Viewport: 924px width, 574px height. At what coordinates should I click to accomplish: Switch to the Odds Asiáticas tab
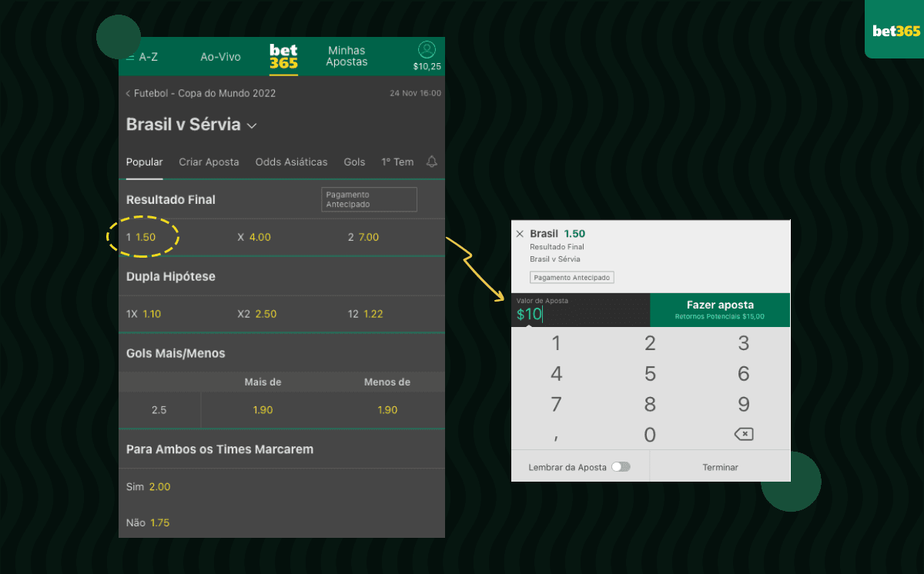pyautogui.click(x=291, y=162)
